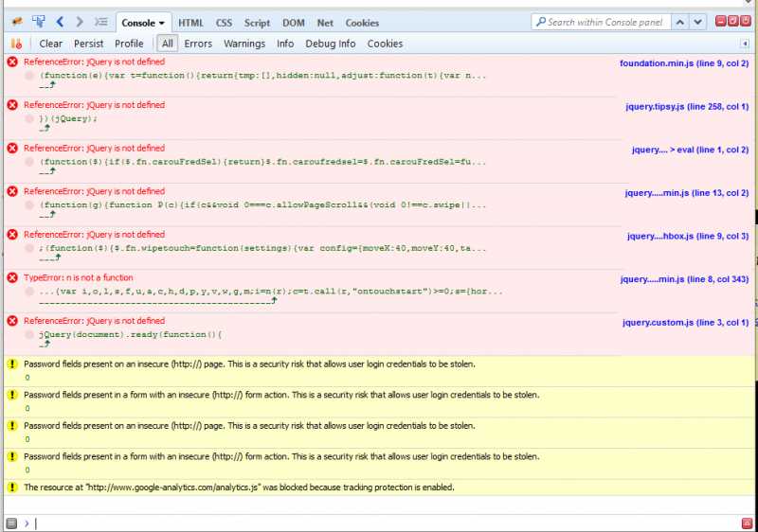Set breakpoint on carouFredSel error line

click(x=29, y=162)
